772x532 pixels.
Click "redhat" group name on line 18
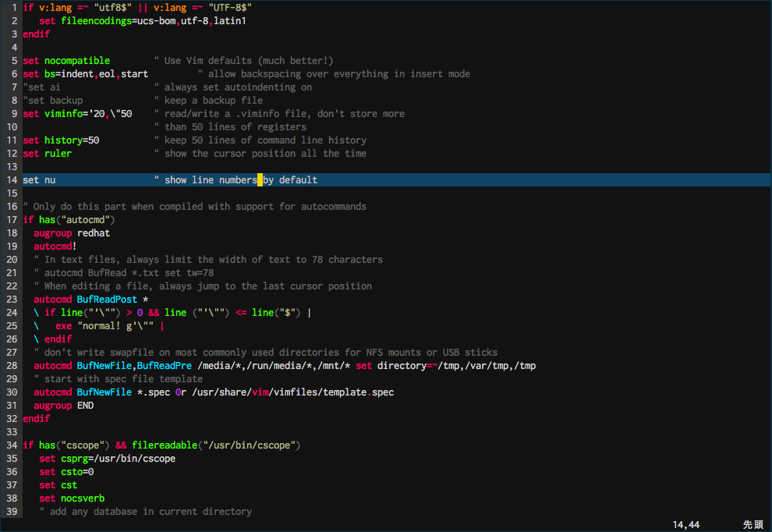coord(94,233)
